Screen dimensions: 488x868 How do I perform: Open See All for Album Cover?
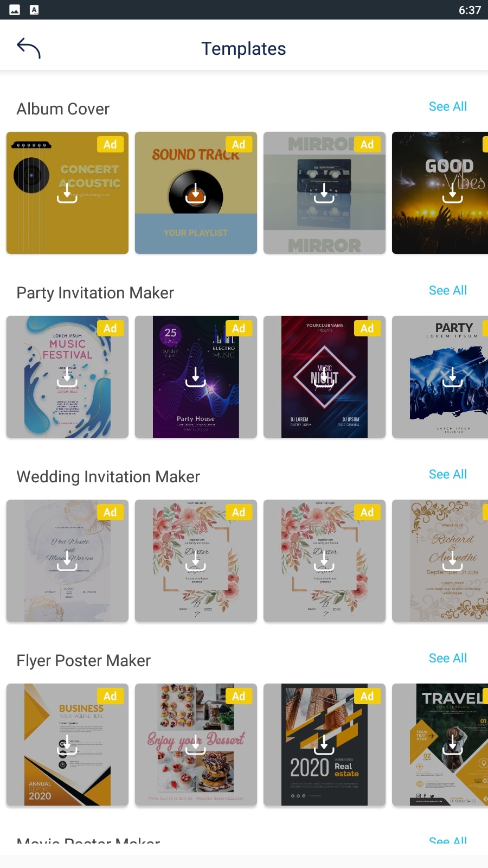pos(448,106)
